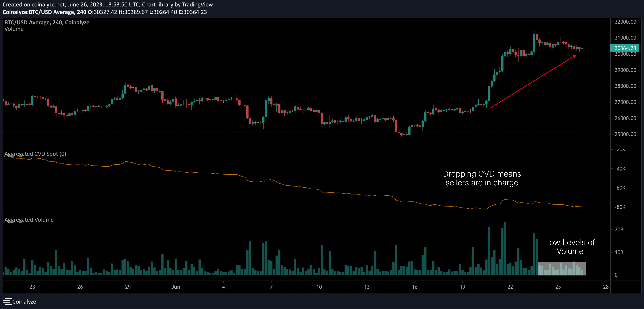Click the -60K label on CVD axis

tap(620, 188)
